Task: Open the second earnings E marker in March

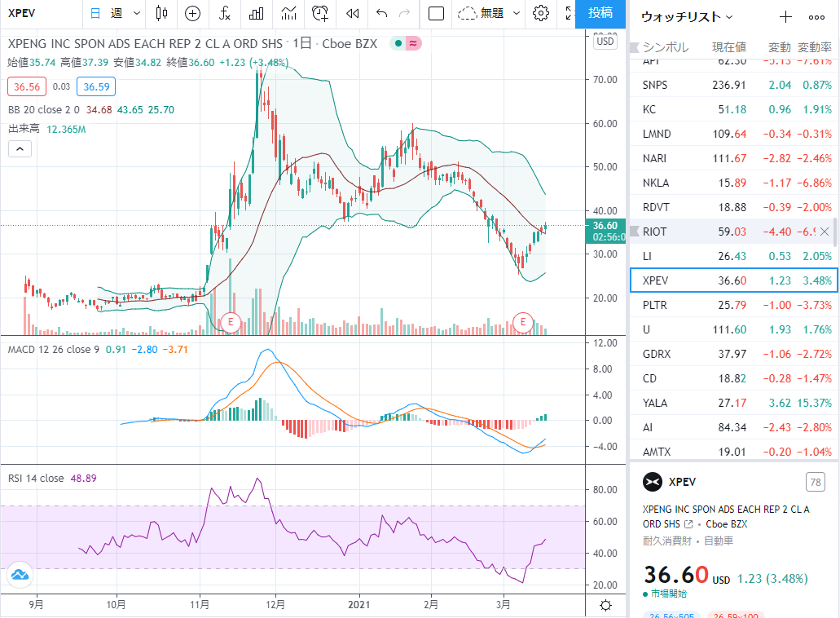Action: 523,322
